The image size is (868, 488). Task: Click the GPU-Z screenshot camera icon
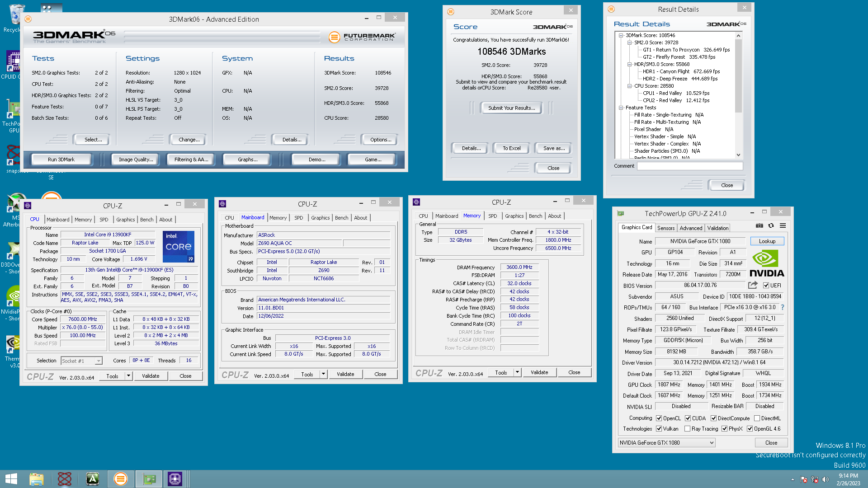point(759,226)
